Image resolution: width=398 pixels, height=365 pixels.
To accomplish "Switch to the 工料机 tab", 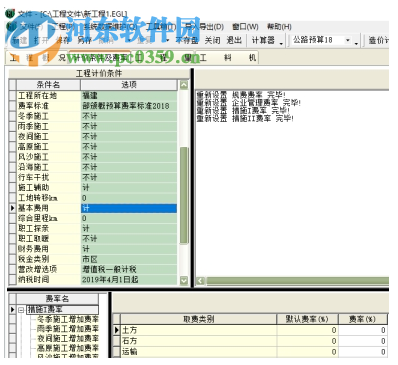I will pos(227,58).
